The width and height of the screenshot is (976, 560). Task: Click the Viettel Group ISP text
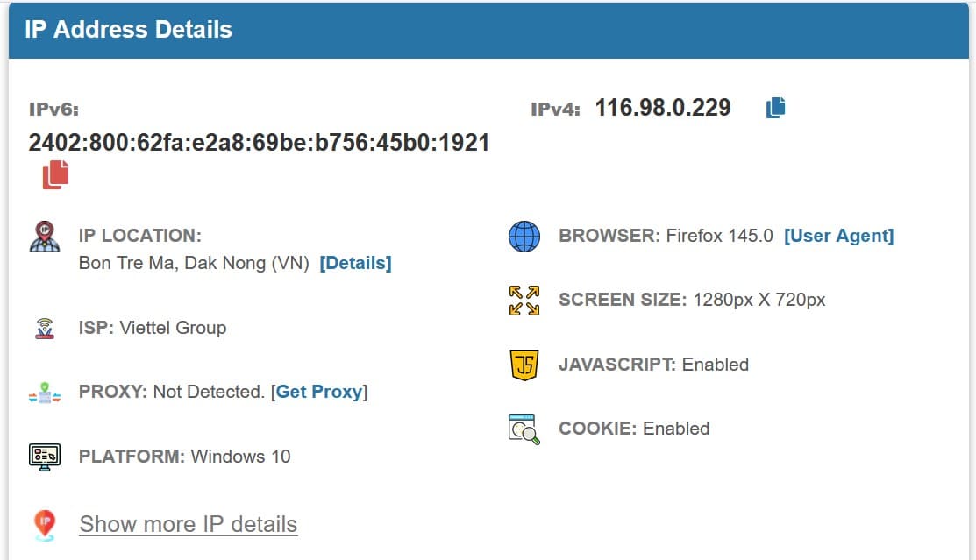pyautogui.click(x=173, y=328)
